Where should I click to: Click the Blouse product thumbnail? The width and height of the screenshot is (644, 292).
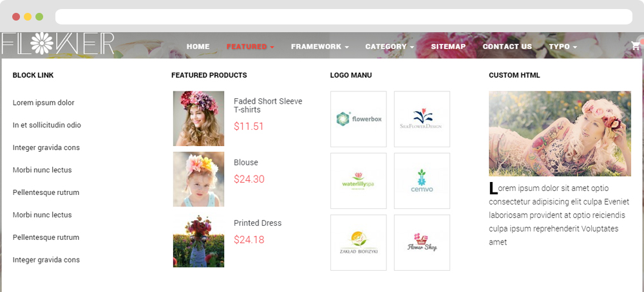(198, 179)
